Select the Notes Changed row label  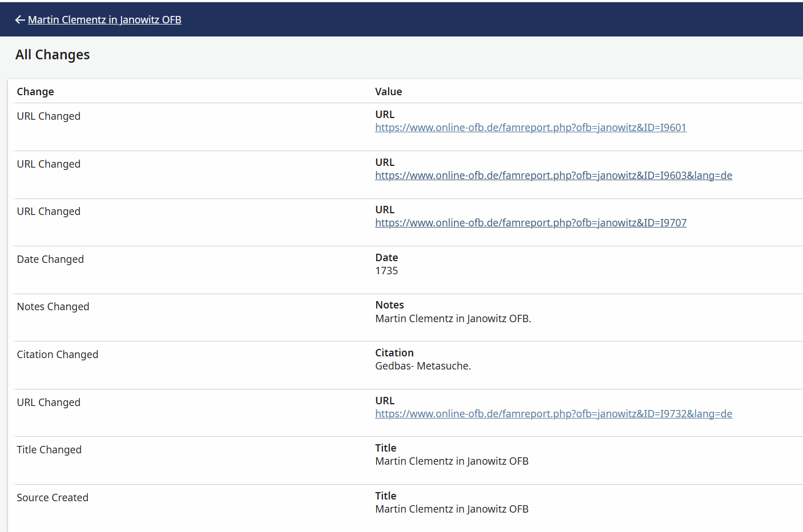(53, 307)
